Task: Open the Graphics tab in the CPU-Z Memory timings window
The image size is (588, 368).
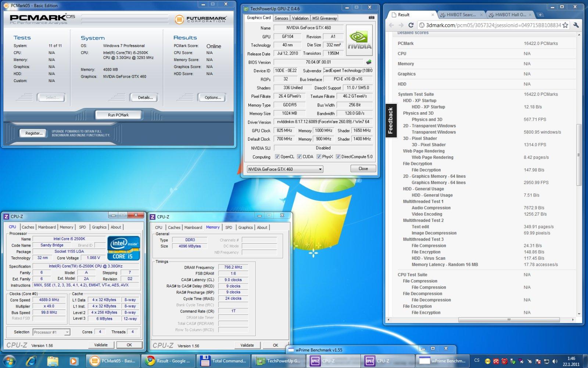Action: pos(245,227)
